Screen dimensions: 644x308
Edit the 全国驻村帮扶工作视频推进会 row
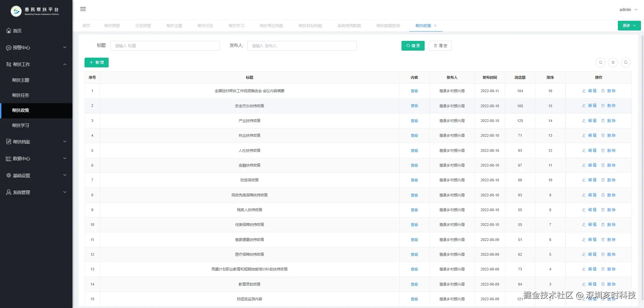click(589, 91)
